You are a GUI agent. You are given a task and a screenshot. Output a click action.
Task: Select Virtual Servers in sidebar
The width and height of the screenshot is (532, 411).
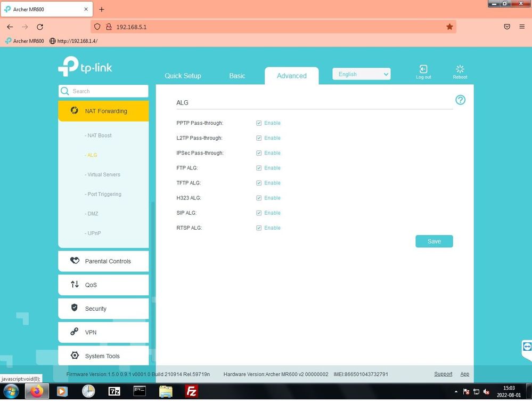click(103, 175)
